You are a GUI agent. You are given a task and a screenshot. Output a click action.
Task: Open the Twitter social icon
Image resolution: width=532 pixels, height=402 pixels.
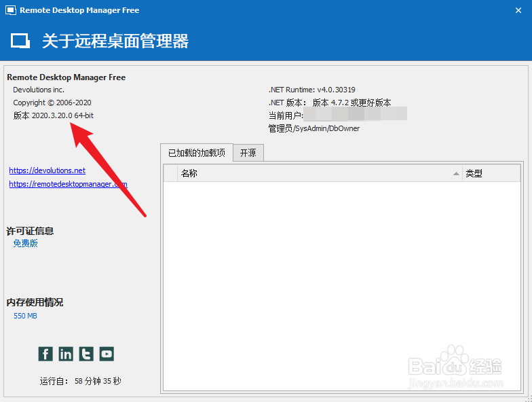point(86,354)
